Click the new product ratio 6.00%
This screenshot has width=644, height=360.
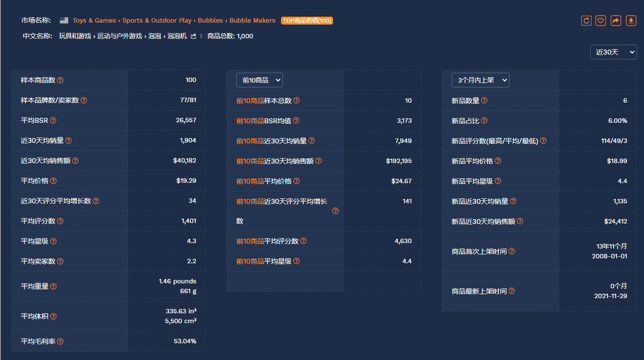[x=618, y=121]
